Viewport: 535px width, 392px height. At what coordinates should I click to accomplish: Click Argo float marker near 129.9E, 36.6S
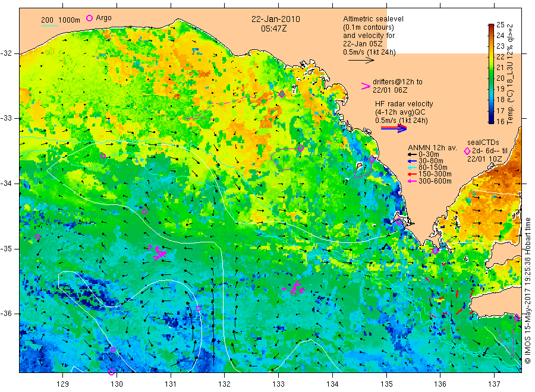(x=113, y=349)
